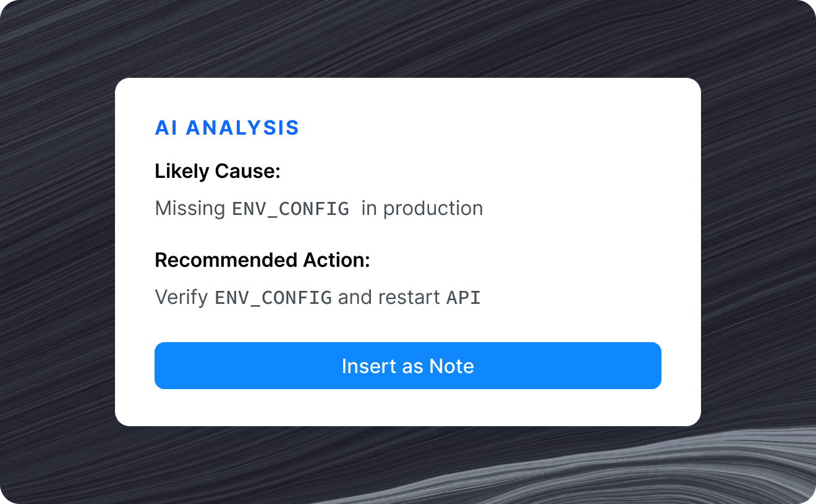Click the AI ANALYSIS heading

coord(227,128)
